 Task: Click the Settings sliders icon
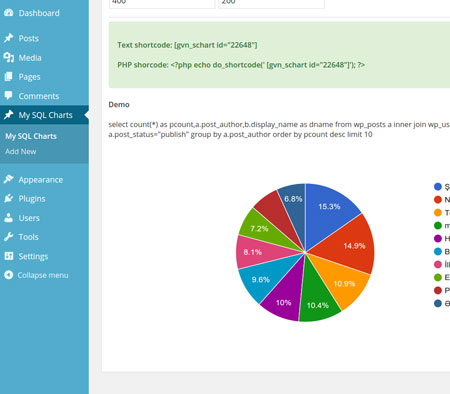9,256
